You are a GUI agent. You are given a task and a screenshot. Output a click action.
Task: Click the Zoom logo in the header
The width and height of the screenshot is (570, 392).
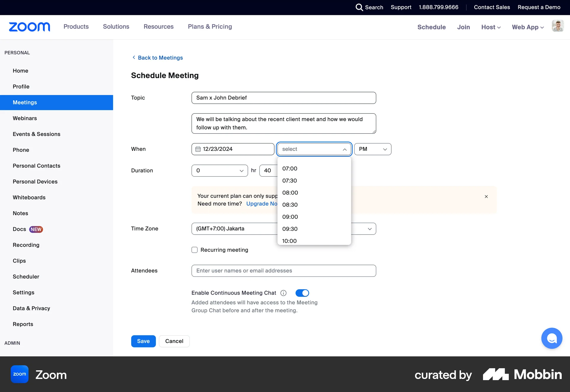29,27
